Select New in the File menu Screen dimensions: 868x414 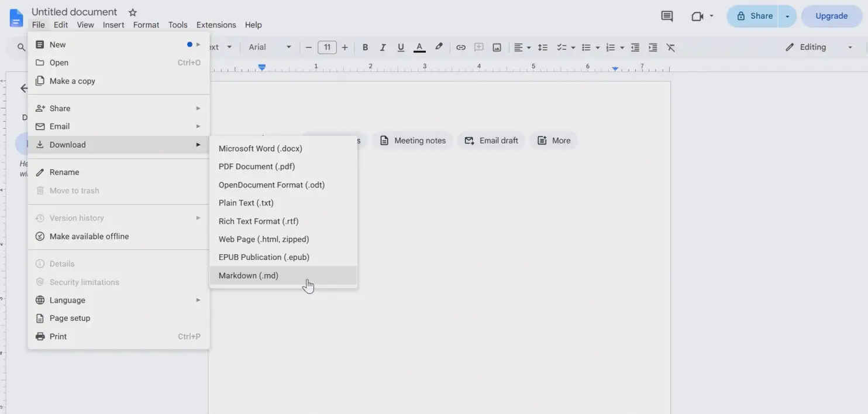tap(119, 45)
